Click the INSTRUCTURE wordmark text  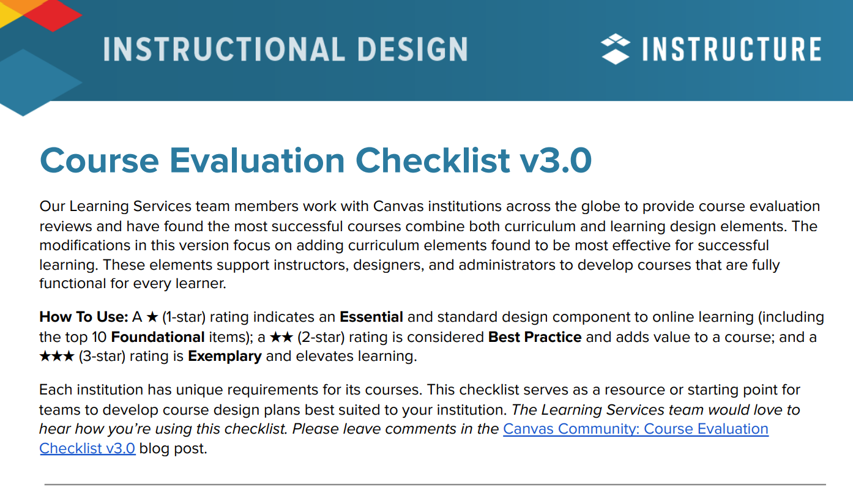[x=731, y=50]
